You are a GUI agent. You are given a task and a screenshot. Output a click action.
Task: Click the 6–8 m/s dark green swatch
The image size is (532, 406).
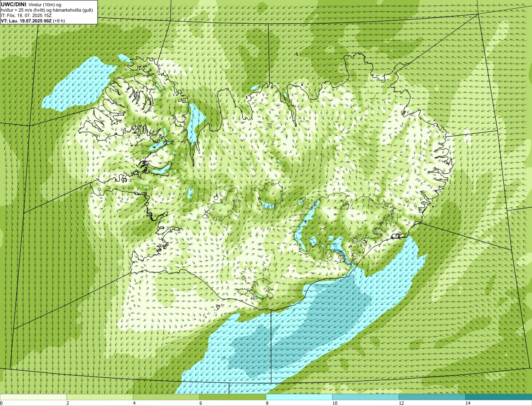point(233,397)
